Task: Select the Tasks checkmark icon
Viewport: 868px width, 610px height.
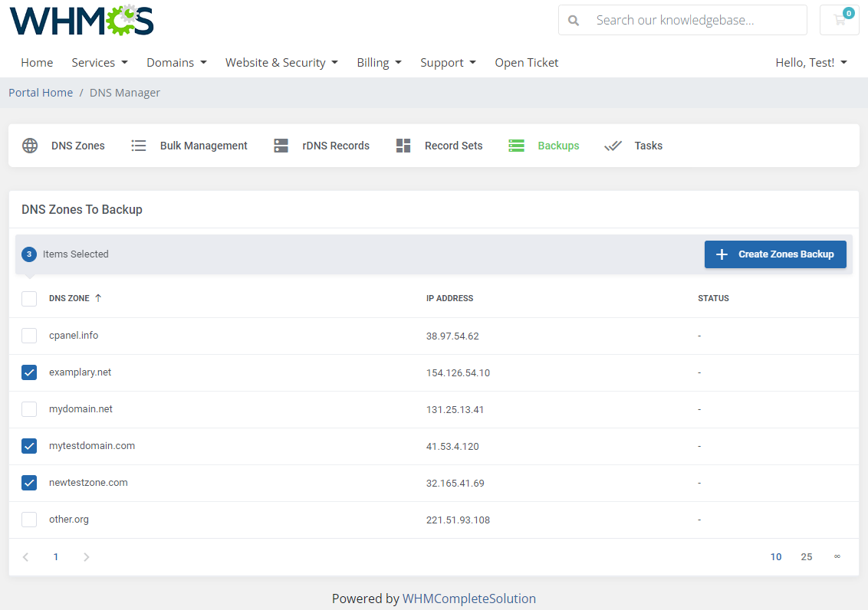Action: pyautogui.click(x=613, y=145)
